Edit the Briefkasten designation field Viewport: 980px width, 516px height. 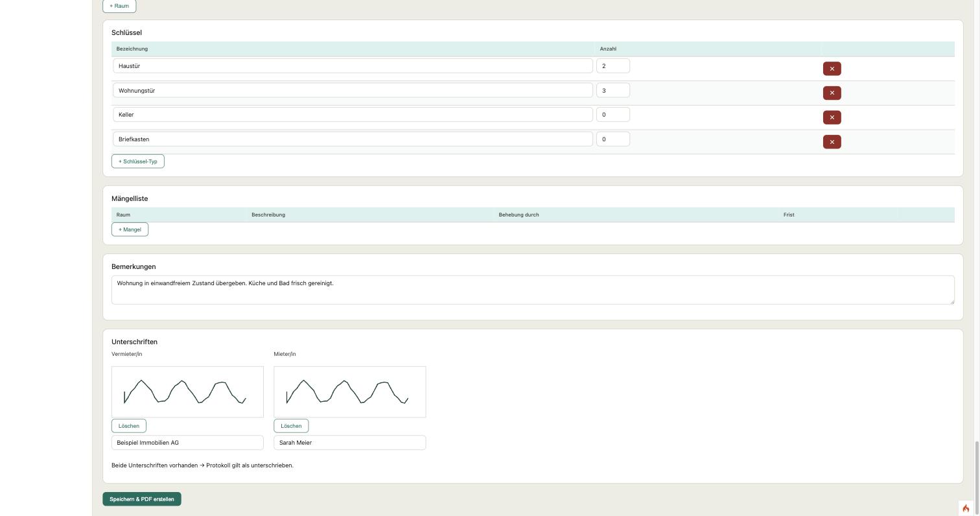point(353,139)
